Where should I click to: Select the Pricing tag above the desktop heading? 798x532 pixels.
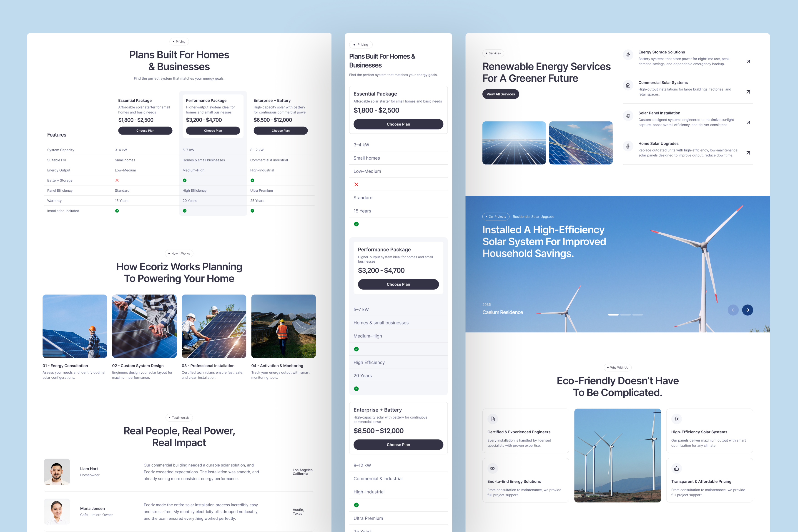pyautogui.click(x=179, y=42)
